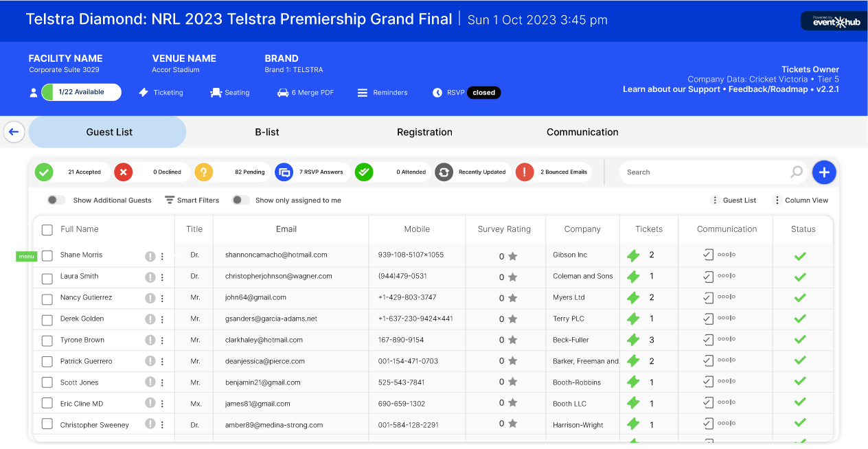Open Seating from the header bar
The height and width of the screenshot is (449, 868).
[229, 93]
